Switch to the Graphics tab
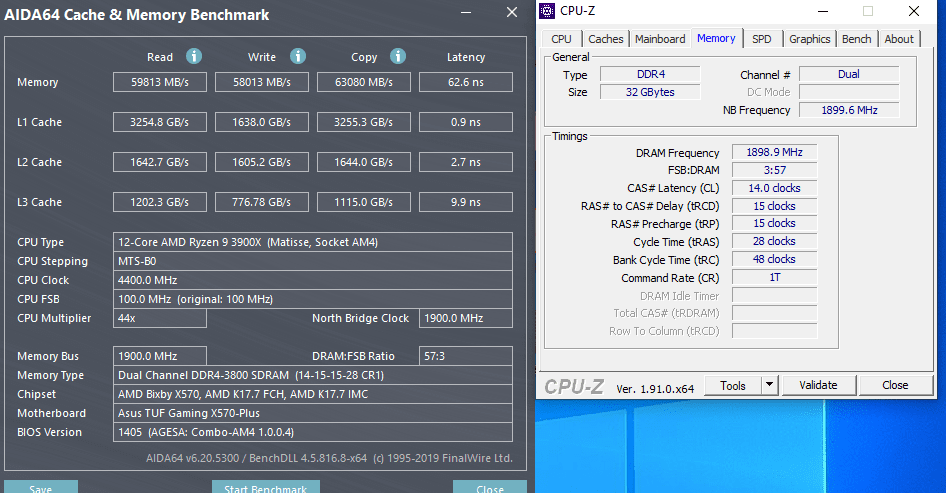 click(810, 39)
